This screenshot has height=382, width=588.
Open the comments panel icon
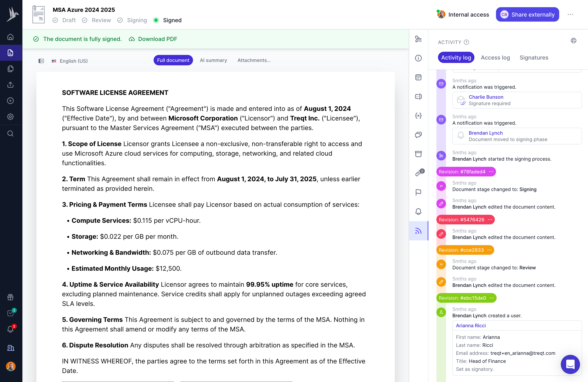coord(418,135)
